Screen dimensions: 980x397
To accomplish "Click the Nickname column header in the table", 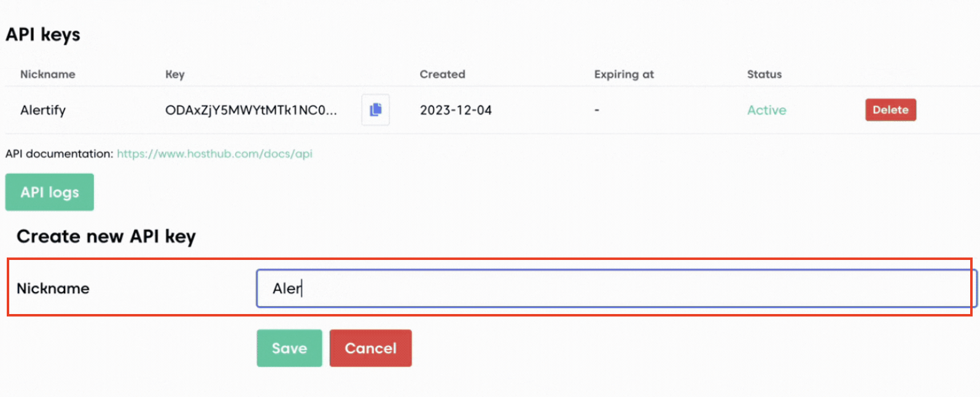I will click(48, 74).
